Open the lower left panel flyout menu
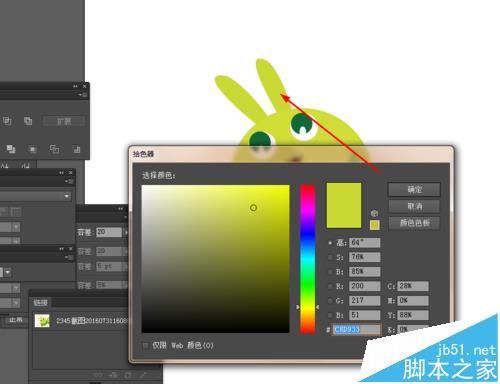This screenshot has height=384, width=500. [69, 257]
